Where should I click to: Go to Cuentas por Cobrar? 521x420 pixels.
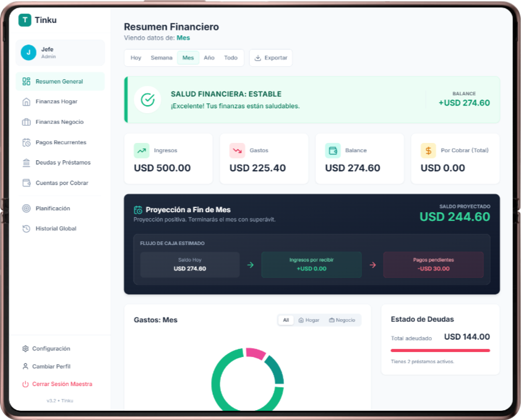point(60,182)
